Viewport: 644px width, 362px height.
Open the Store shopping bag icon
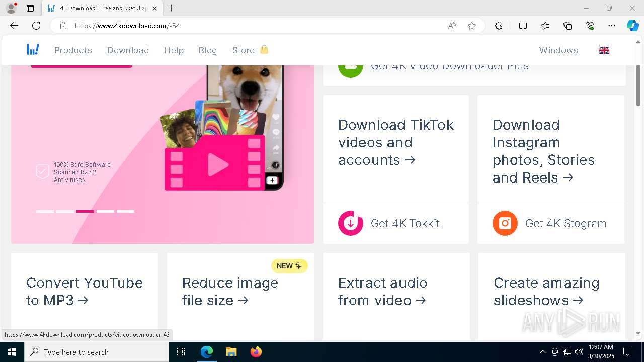tap(264, 49)
